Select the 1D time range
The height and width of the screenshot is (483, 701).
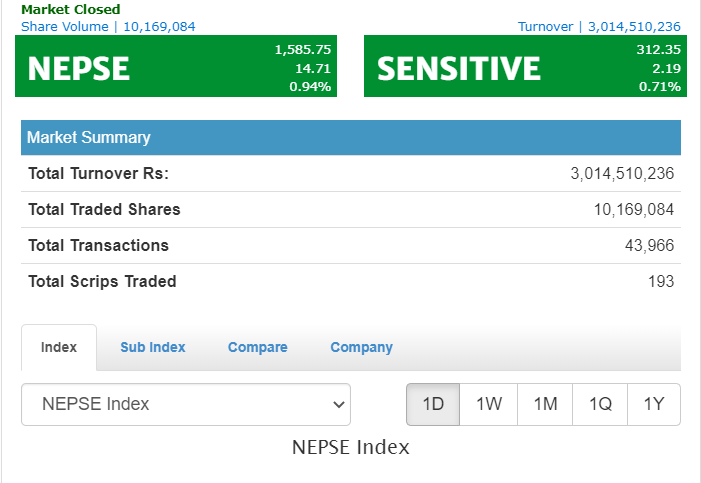(x=433, y=404)
